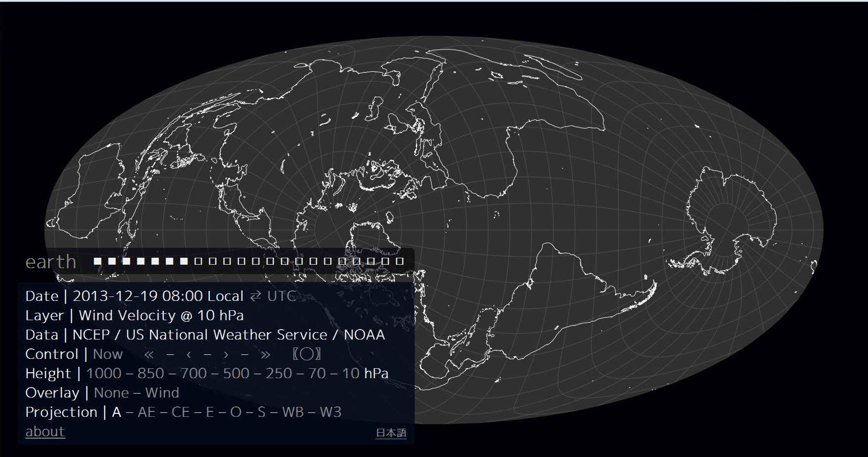The image size is (868, 457).
Task: Step back one time step with left arrow
Action: click(x=188, y=354)
